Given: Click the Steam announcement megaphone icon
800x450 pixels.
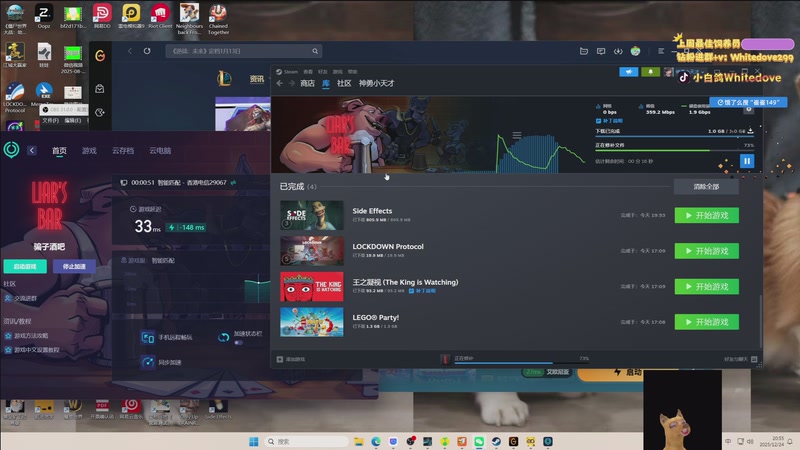Looking at the screenshot, I should [629, 72].
